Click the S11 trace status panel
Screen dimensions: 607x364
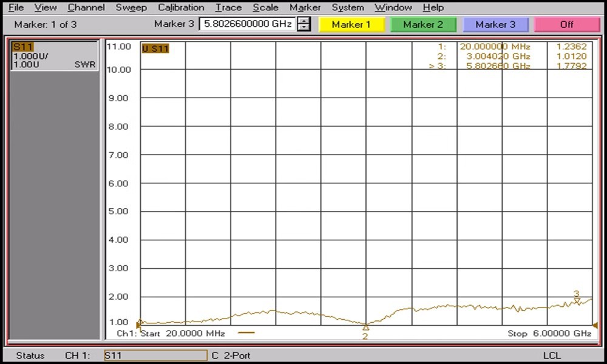pos(54,56)
